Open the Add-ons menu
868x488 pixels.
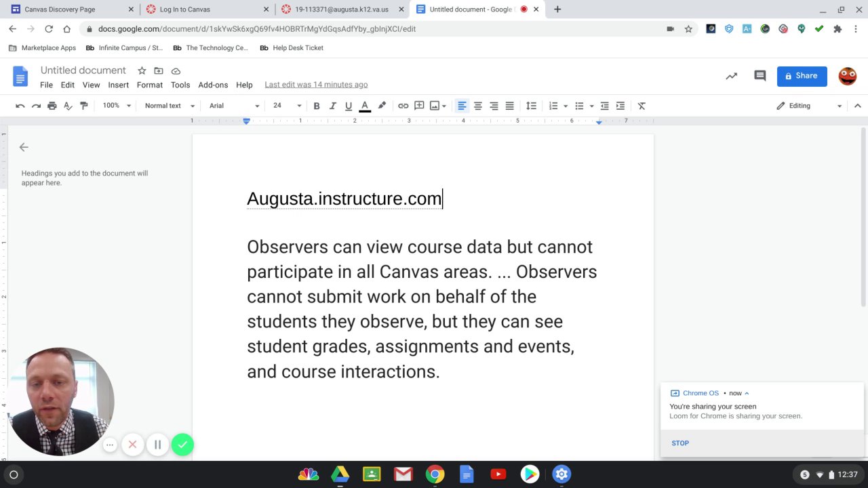click(213, 85)
